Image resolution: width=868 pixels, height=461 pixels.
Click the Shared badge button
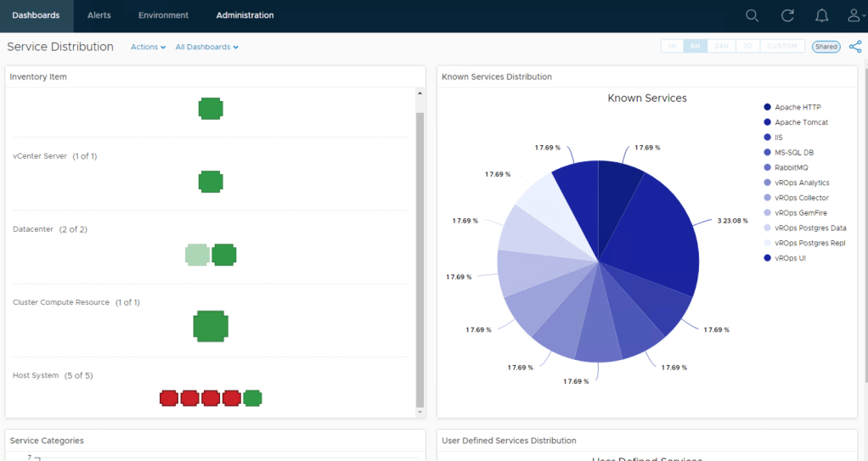[x=826, y=47]
